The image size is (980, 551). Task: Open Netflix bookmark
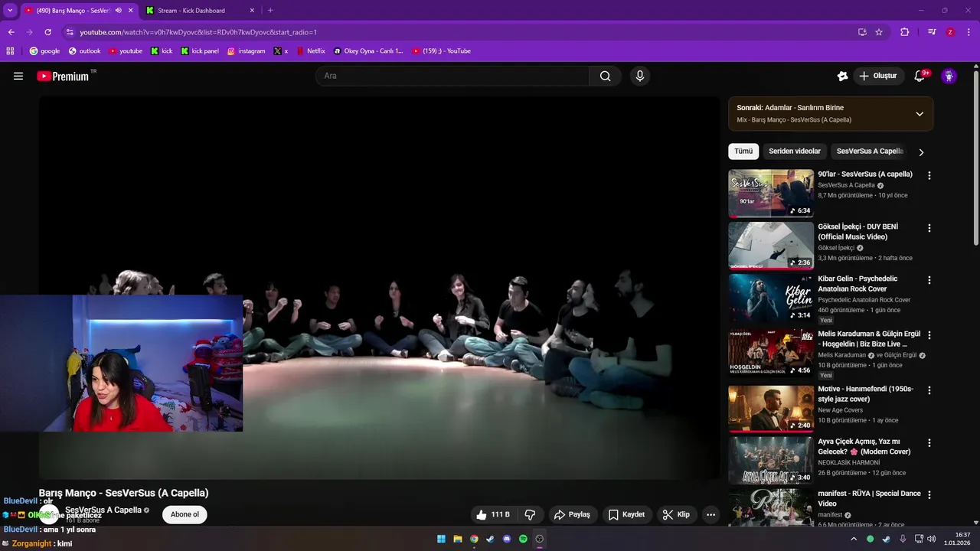pos(309,51)
